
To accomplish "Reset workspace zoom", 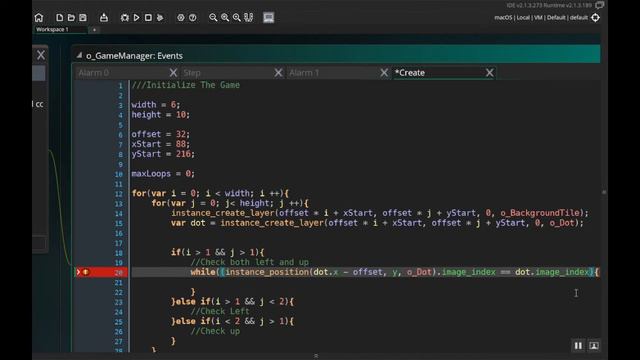I will coord(237,18).
